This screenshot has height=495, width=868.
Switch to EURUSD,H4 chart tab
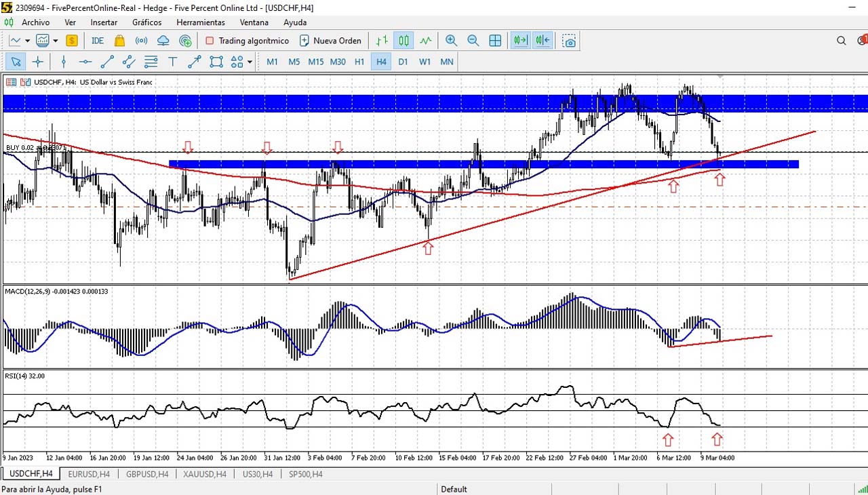(89, 474)
